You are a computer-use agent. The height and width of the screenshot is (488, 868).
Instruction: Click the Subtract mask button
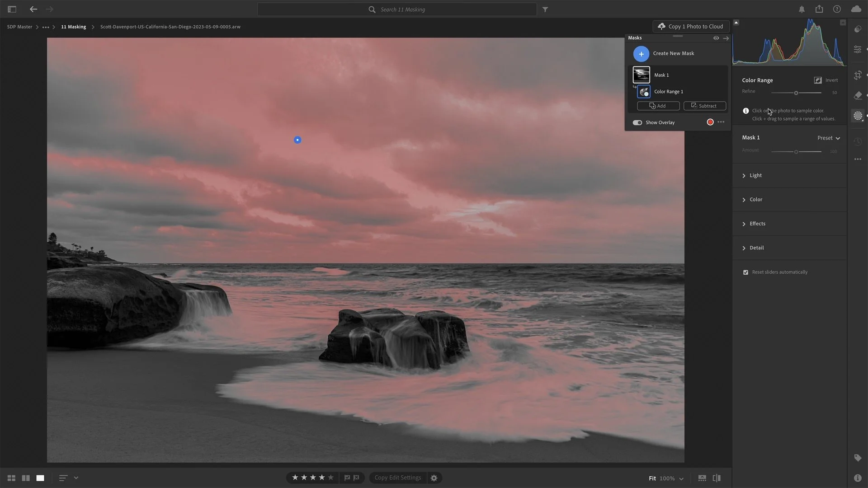point(704,106)
